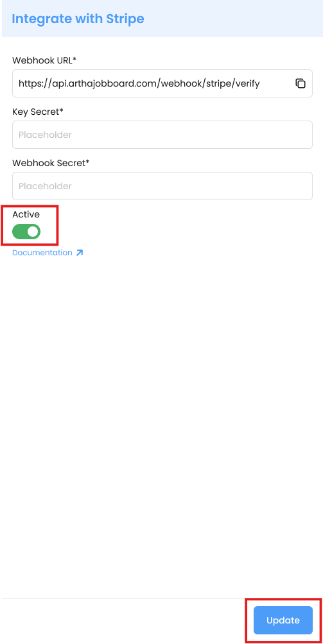Click the Update button
Viewport: 323px width, 644px height.
click(283, 620)
